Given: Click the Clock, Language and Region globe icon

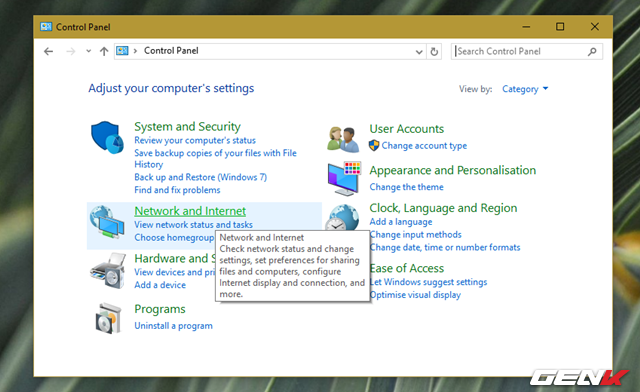Looking at the screenshot, I should 342,218.
